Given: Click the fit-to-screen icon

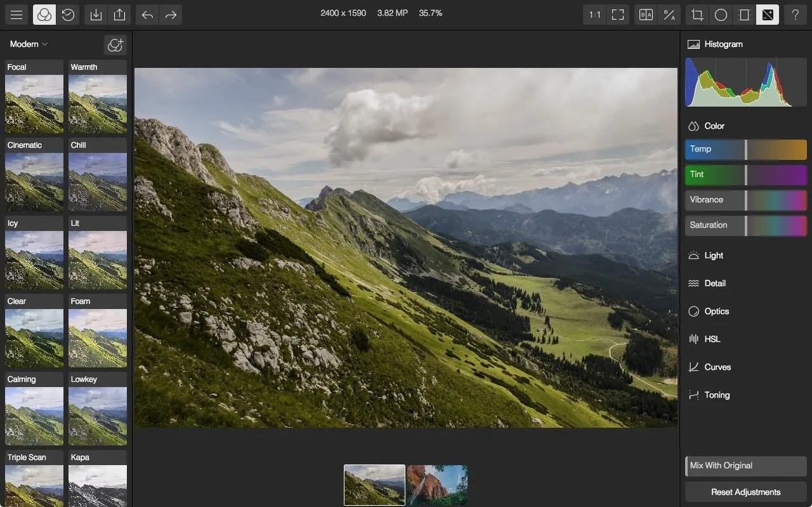Looking at the screenshot, I should tap(618, 15).
